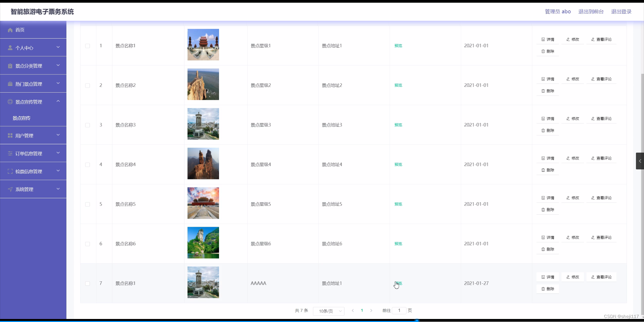Click the 热门景点管理 sidebar icon
This screenshot has width=644, height=322.
click(10, 84)
